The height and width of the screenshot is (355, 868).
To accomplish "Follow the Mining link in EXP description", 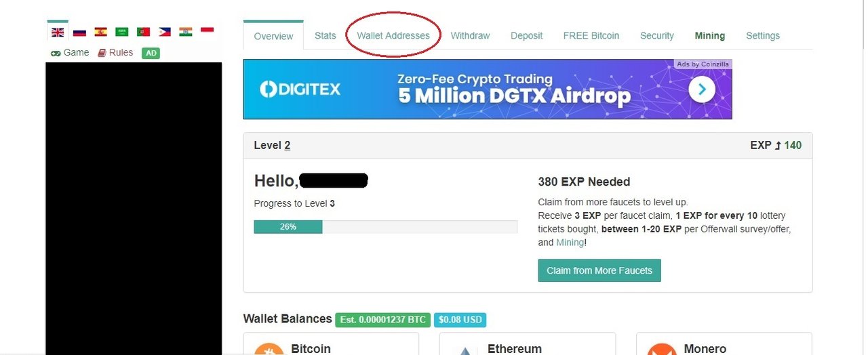I will coord(570,243).
